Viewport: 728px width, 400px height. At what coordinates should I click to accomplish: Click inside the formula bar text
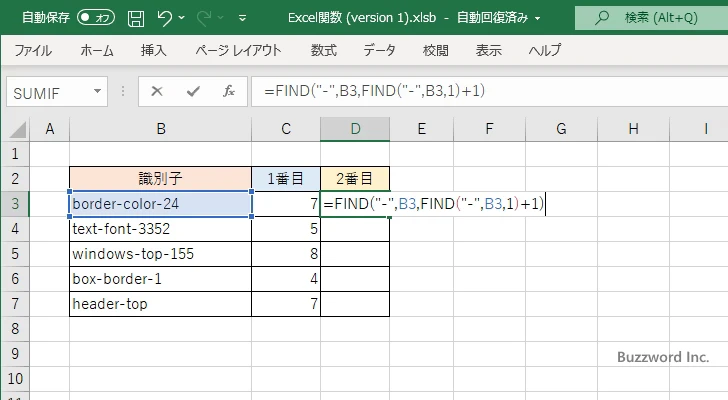coord(374,91)
